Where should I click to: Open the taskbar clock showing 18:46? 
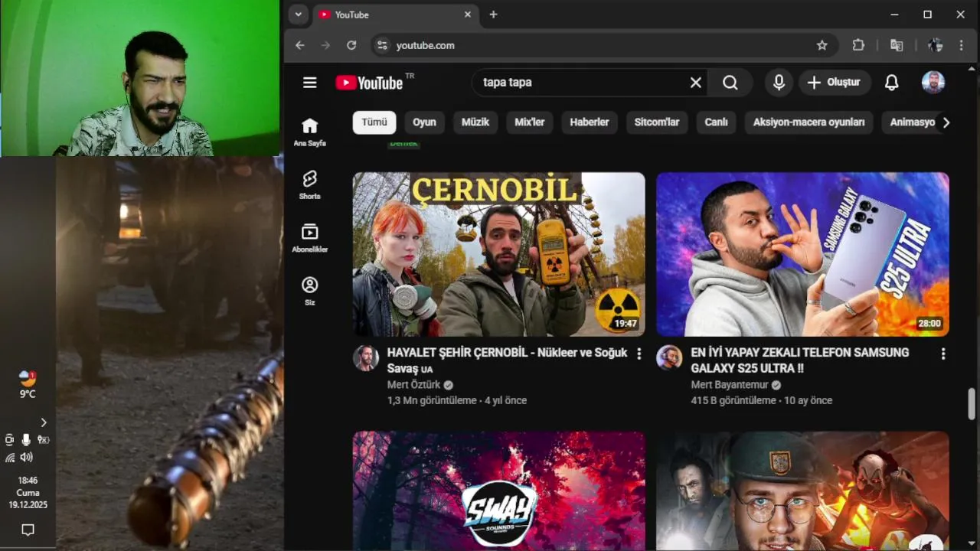(28, 492)
